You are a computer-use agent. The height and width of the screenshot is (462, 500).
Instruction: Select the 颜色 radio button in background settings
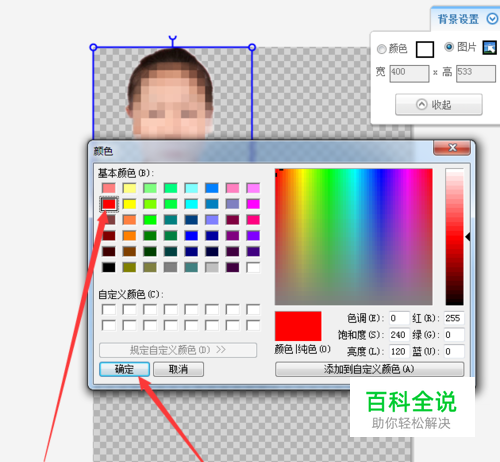382,49
